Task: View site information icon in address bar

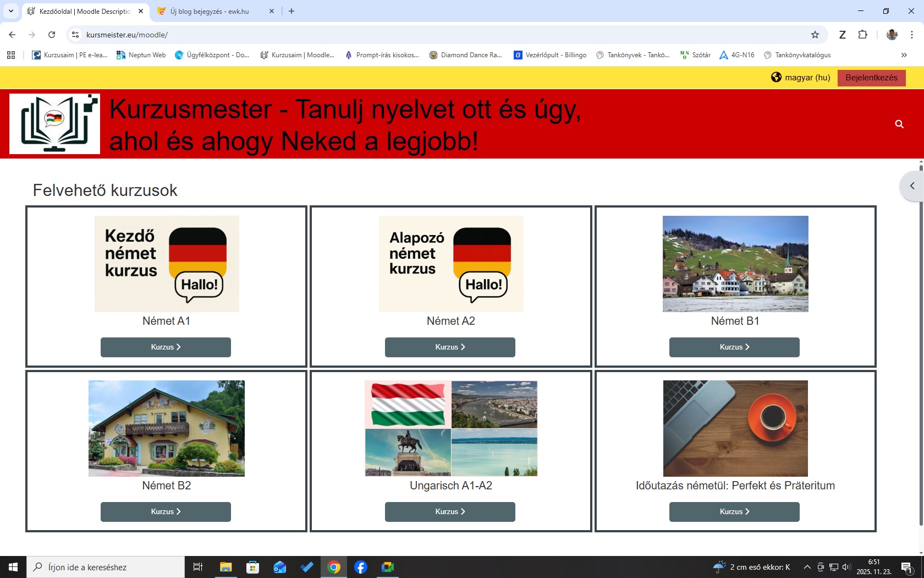Action: tap(75, 35)
